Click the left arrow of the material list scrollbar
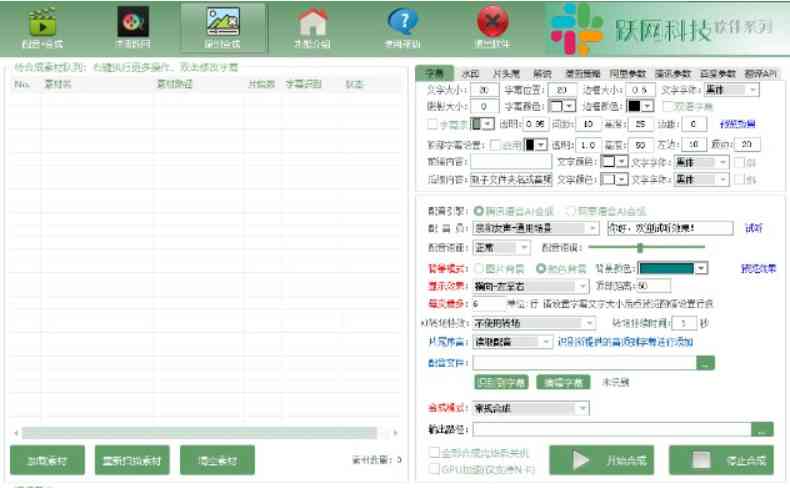790x488 pixels. [x=17, y=433]
